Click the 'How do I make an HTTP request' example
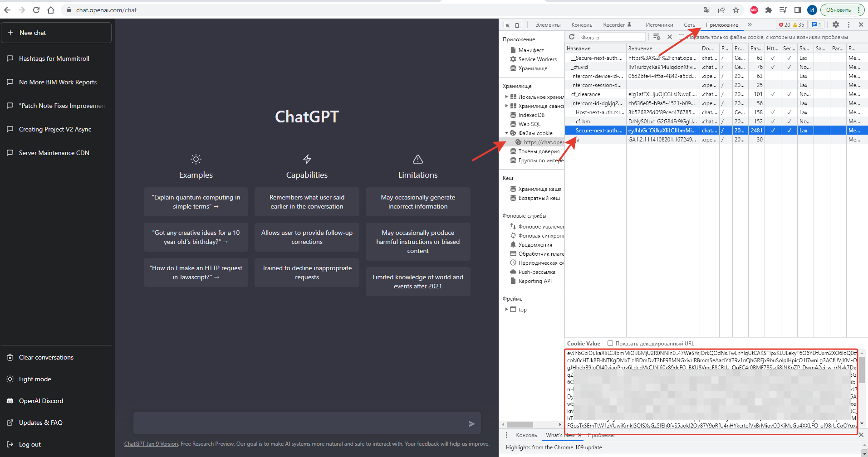The width and height of the screenshot is (868, 457). point(196,272)
